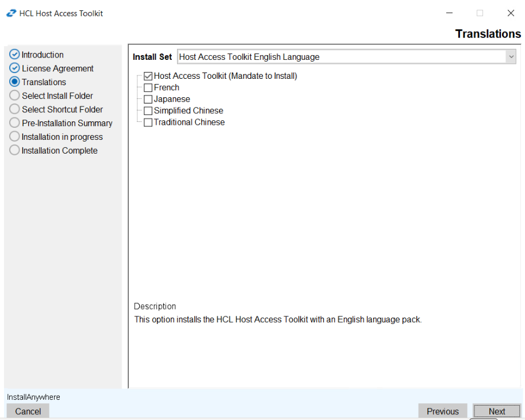This screenshot has width=525, height=420.
Task: Minimize the installer window
Action: 449,13
